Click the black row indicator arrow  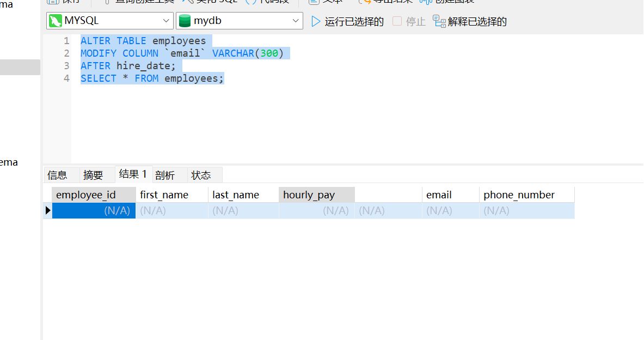pos(48,211)
